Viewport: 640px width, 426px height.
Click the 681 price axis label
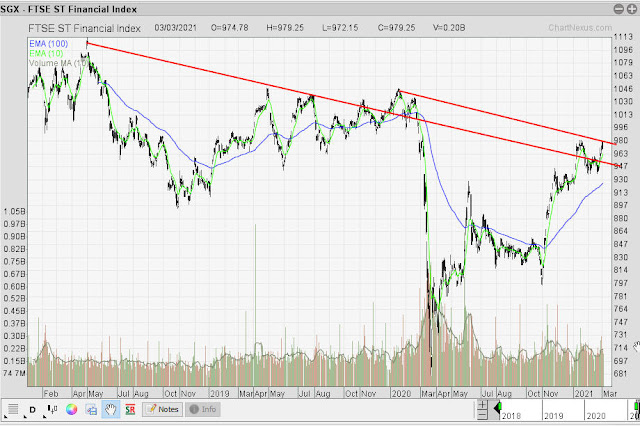coord(621,373)
